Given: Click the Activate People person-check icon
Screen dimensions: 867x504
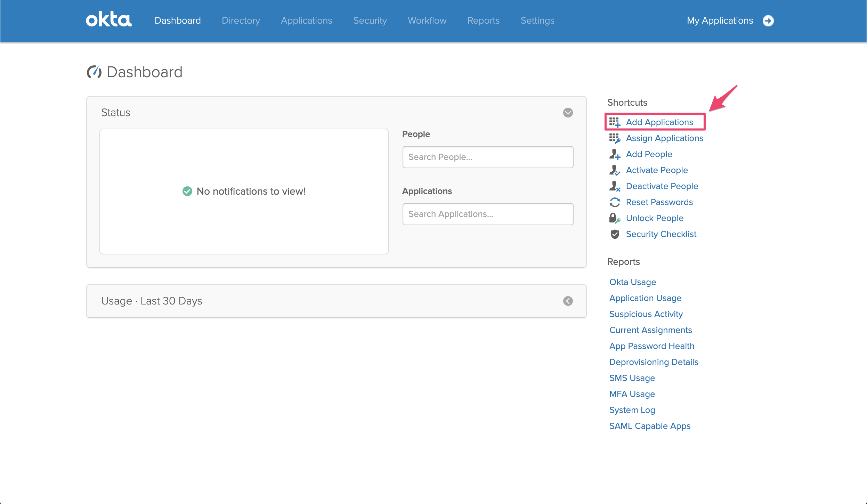Looking at the screenshot, I should click(615, 170).
